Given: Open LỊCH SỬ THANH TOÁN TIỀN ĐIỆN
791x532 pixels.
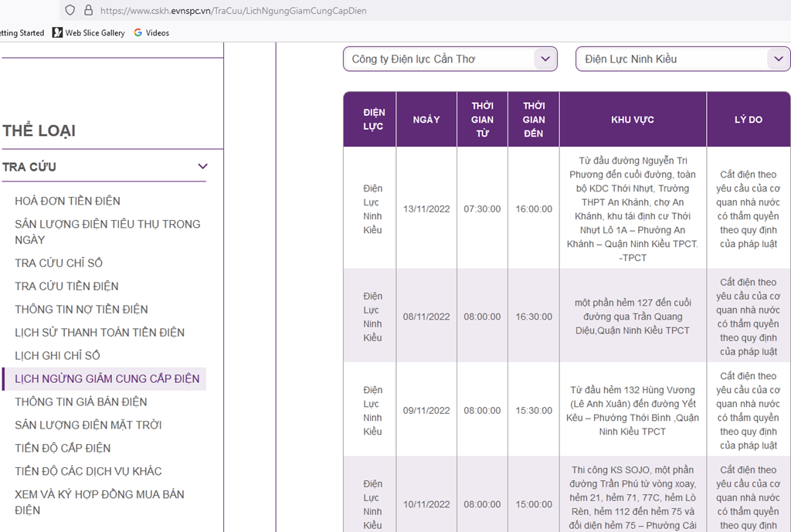Looking at the screenshot, I should tap(100, 332).
